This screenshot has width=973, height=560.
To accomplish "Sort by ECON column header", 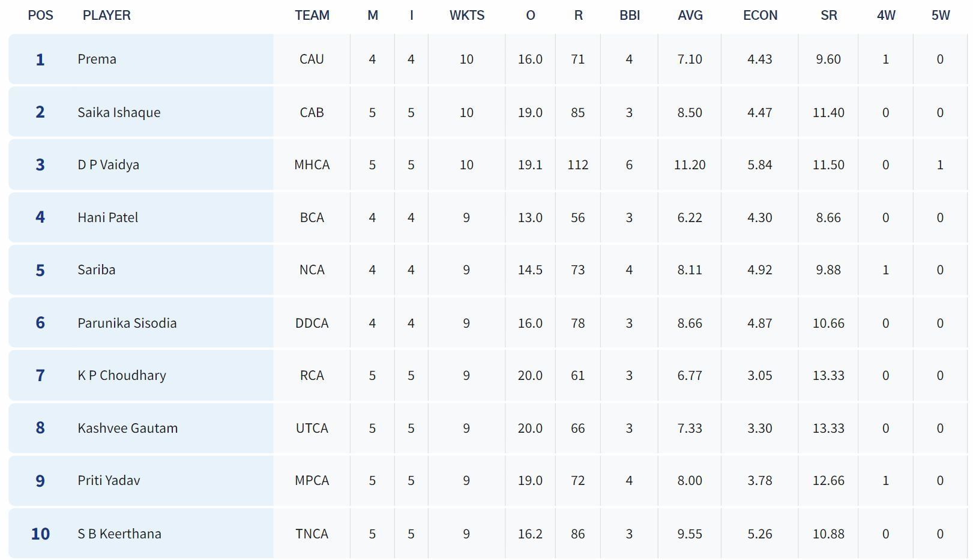I will pos(760,16).
